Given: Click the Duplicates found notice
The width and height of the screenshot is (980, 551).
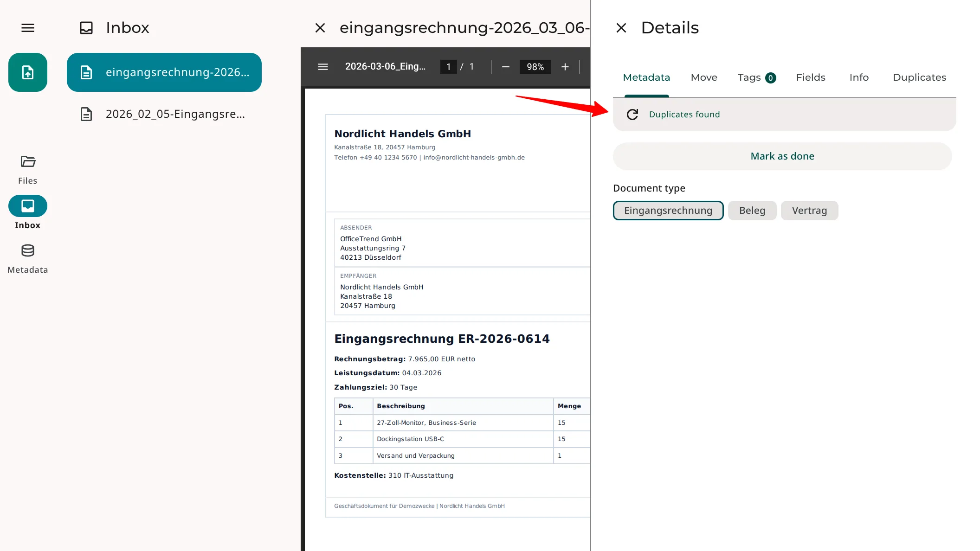Looking at the screenshot, I should [684, 115].
